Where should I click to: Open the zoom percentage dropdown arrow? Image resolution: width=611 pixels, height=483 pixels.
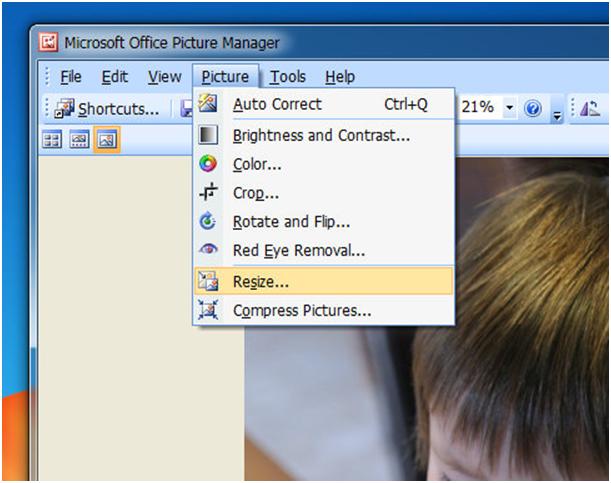(509, 107)
